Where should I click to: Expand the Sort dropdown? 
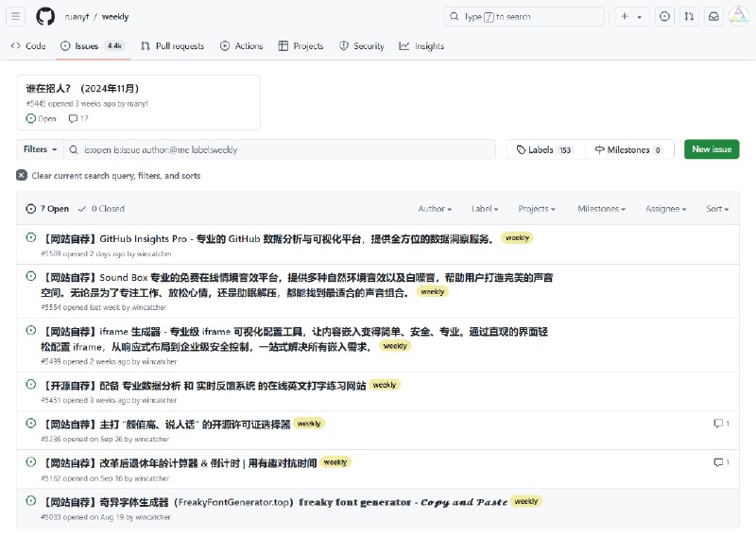[x=717, y=208]
